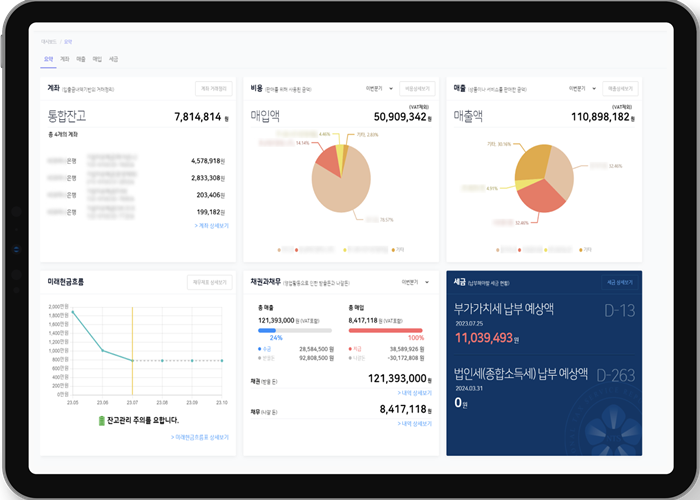Expand the 이번분기 dropdown in the 비용 card

[x=379, y=89]
